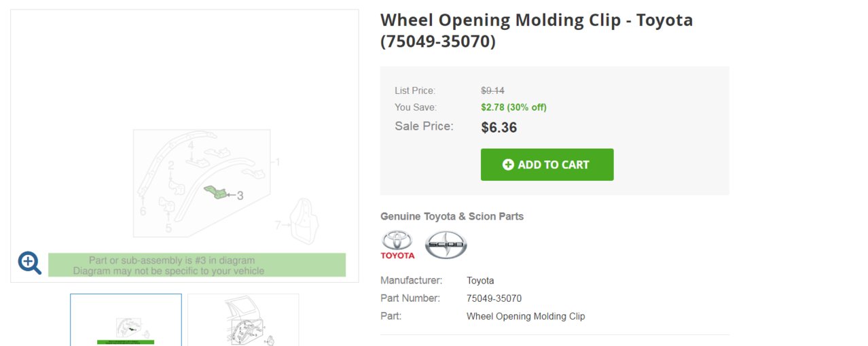This screenshot has width=868, height=346.
Task: Click the magnifier zoom icon on diagram
Action: click(x=30, y=262)
